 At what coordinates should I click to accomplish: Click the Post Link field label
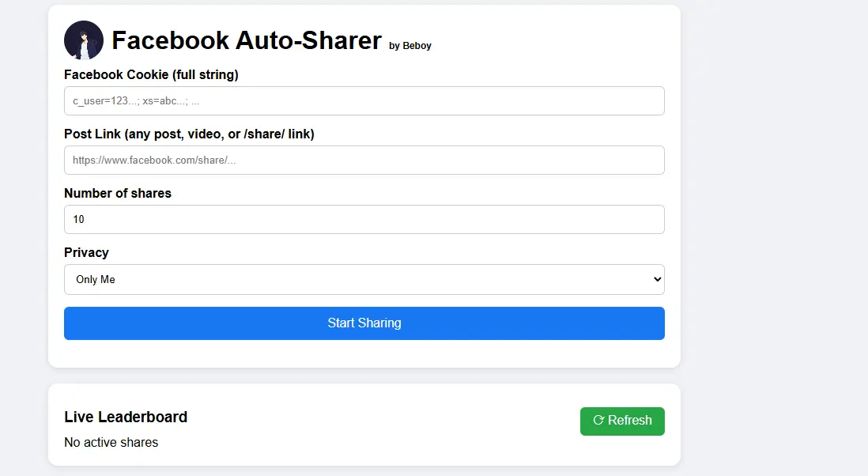click(189, 134)
